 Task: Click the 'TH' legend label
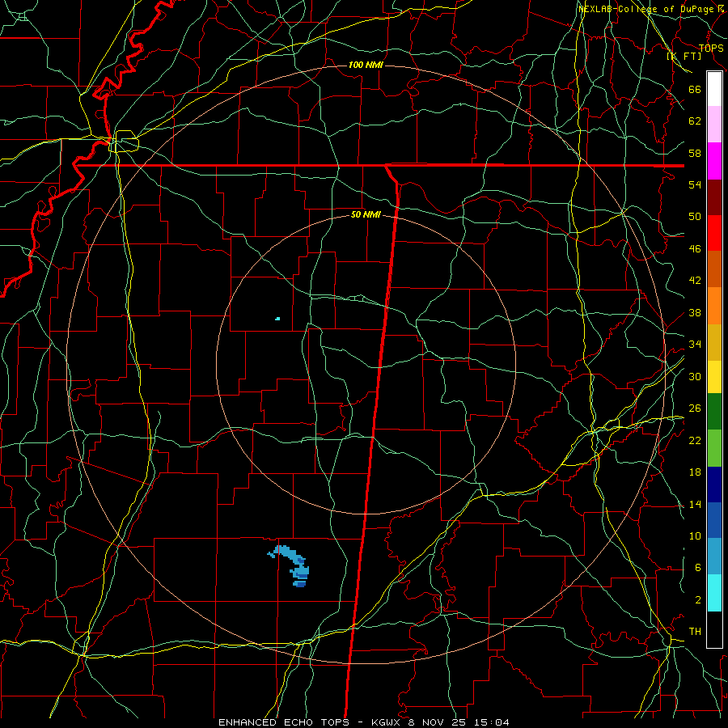coord(695,632)
